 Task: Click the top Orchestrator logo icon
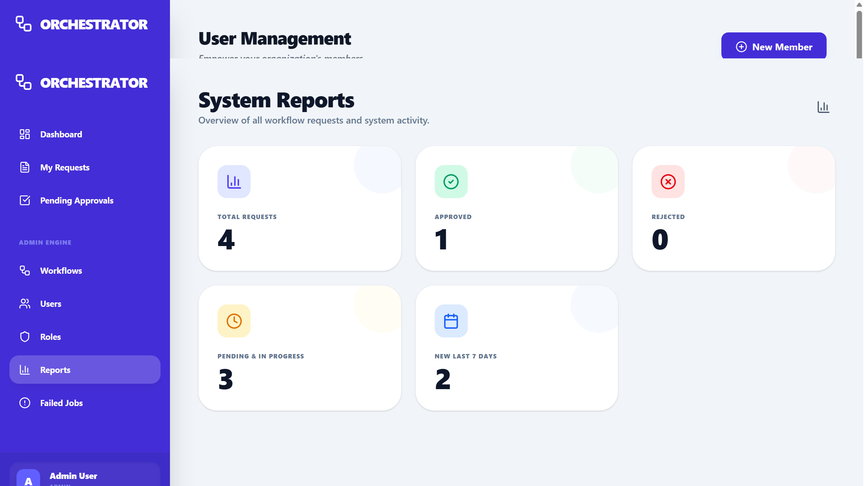coord(24,24)
